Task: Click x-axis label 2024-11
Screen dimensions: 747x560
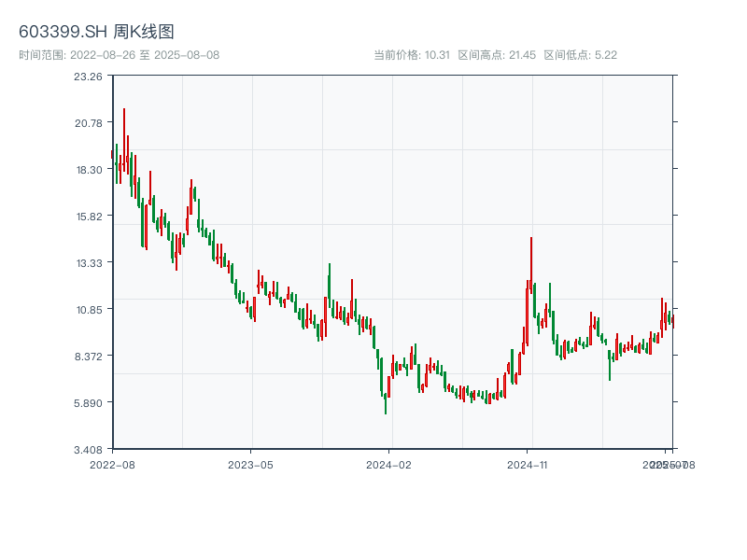Action: pos(527,465)
